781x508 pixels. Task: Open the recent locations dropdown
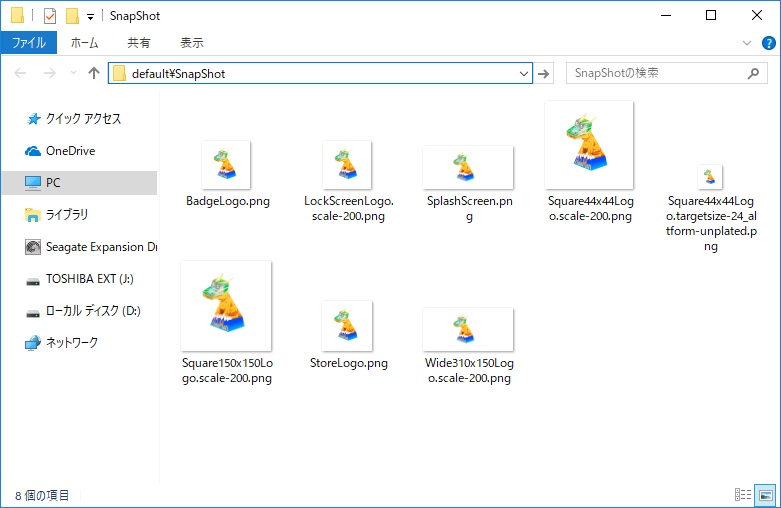[73, 73]
